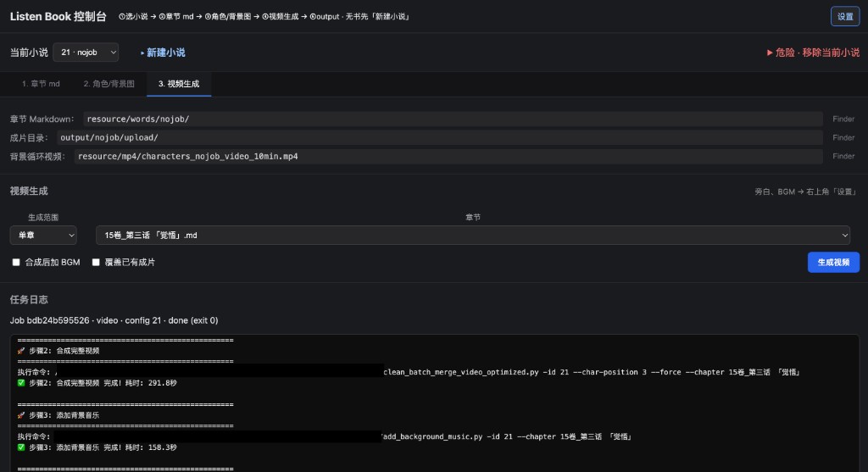
Task: Click the clean_batch_merge_video_optimized.py command text
Action: click(x=592, y=372)
